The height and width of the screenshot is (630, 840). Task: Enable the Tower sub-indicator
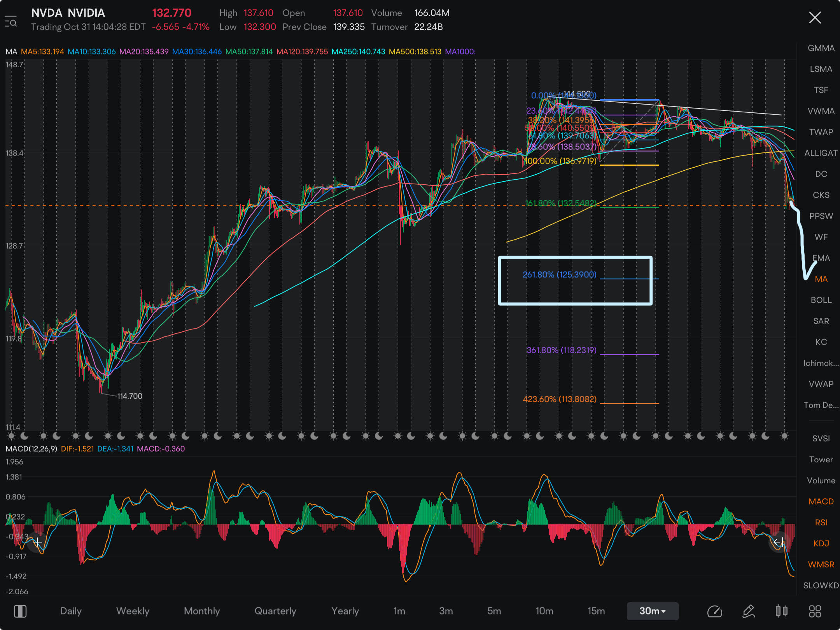[821, 460]
